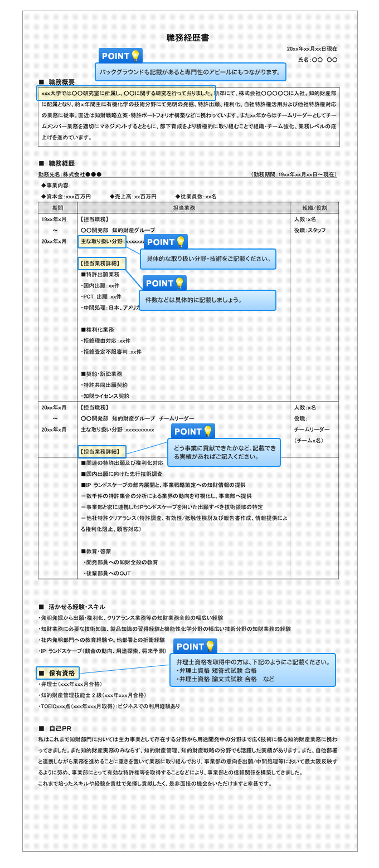The image size is (379, 868).
Task: Click the square bullet beside the 職務概要 heading
Action: [x=41, y=82]
